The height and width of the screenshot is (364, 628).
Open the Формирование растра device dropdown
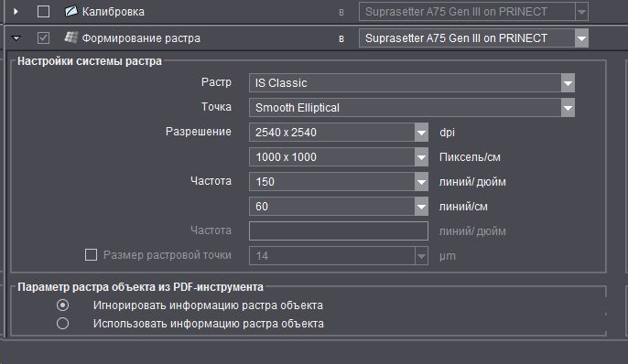(581, 38)
